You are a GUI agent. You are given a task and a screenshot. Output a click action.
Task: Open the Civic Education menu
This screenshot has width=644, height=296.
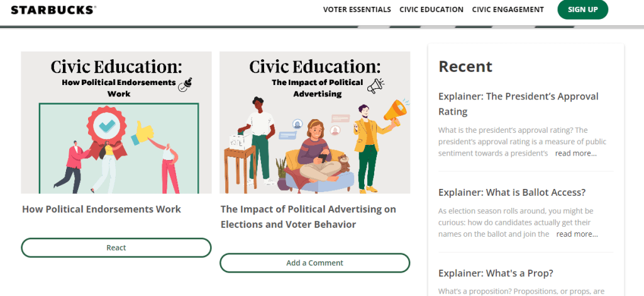click(431, 9)
